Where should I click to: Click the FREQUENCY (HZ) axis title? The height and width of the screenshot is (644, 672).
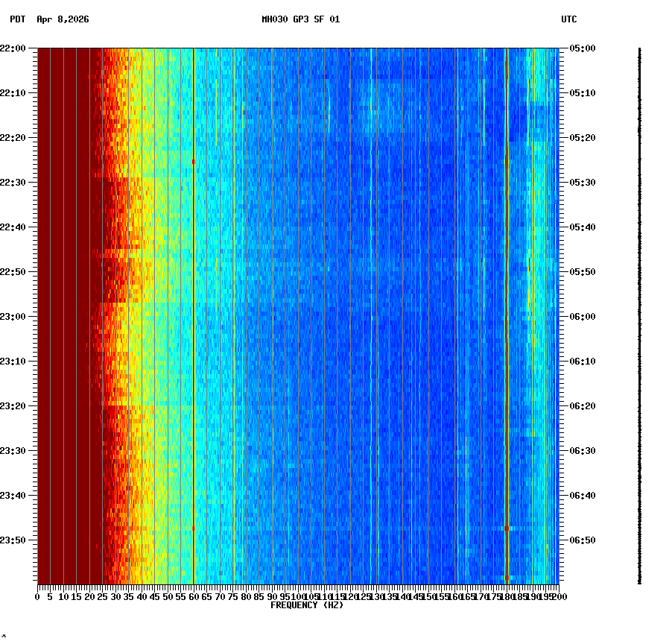click(x=306, y=604)
